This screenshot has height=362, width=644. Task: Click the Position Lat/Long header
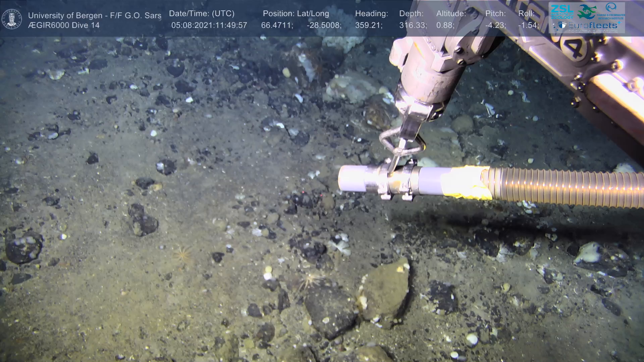click(x=296, y=14)
